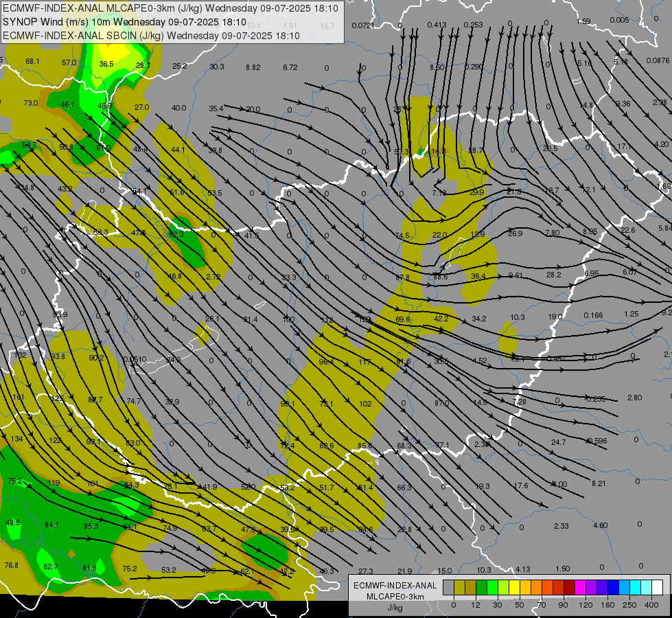672x618 pixels.
Task: Click the MLCAPE0-3km title line at top
Action: pos(170,8)
